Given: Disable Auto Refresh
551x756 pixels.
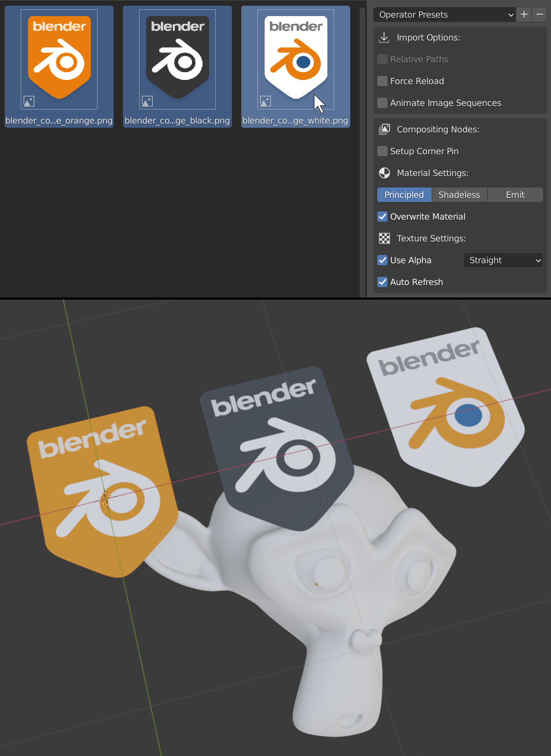Looking at the screenshot, I should (x=382, y=282).
